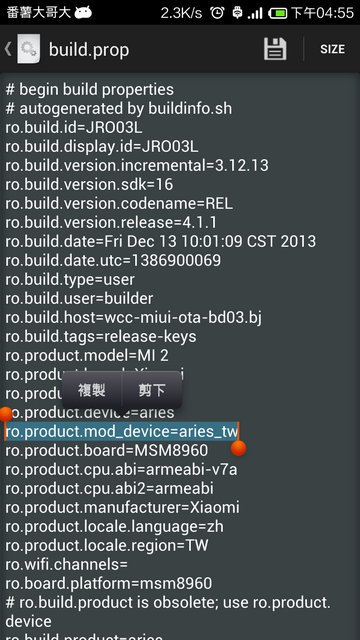
Task: Place cursor on ro.build.version.sdk=16 line
Action: tap(89, 184)
